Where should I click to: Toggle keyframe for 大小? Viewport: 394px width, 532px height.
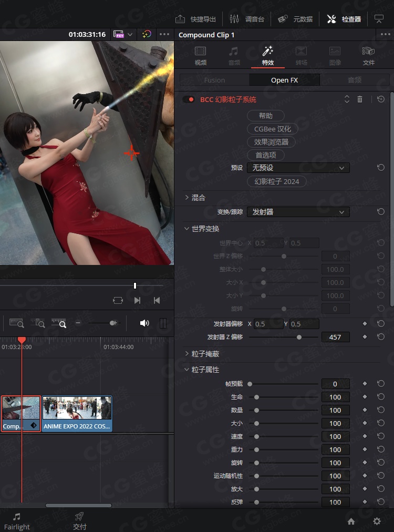click(x=365, y=423)
